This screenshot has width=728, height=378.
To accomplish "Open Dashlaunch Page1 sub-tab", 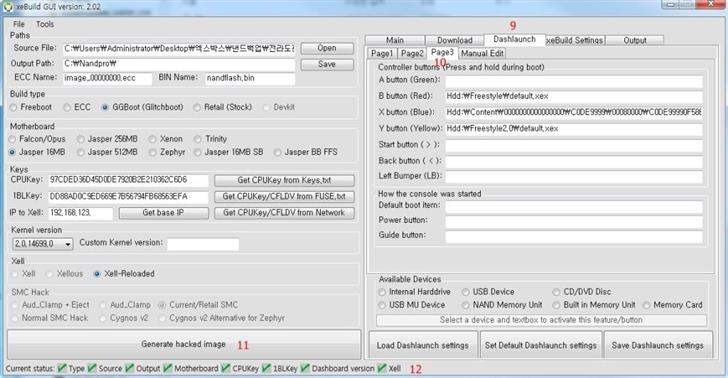I will coord(382,53).
